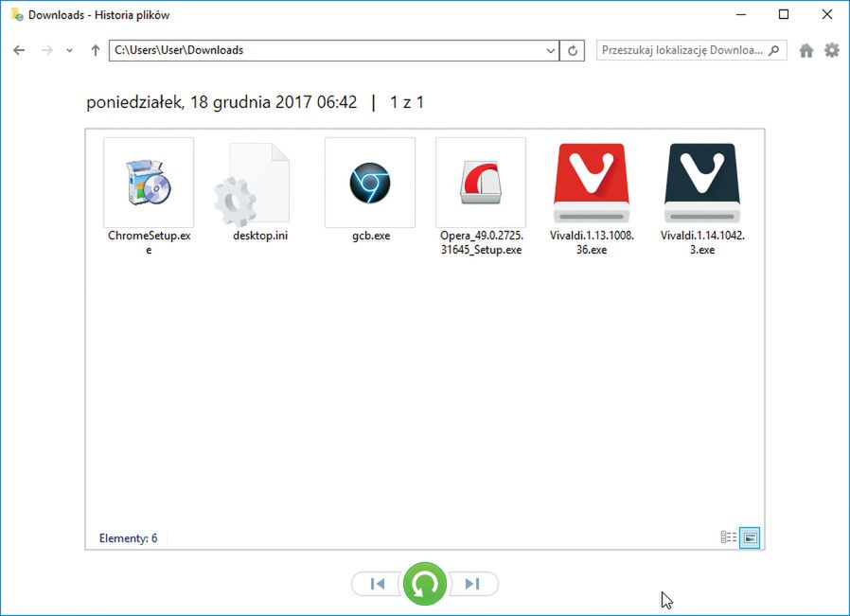Select the dark Vivaldi 1.14 installer icon
Screen dimensions: 850x616
[702, 183]
